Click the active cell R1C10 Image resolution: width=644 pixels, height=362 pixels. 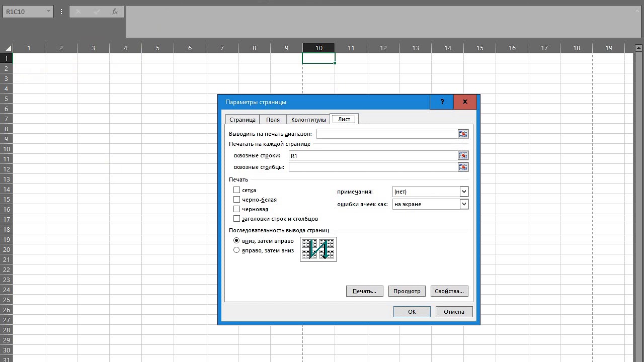point(319,58)
